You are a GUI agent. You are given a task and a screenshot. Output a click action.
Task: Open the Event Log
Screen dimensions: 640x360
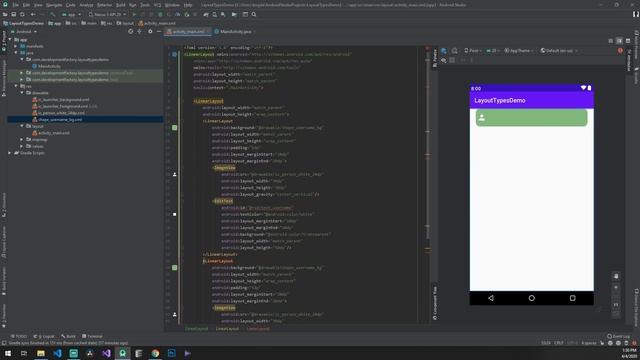coord(618,336)
